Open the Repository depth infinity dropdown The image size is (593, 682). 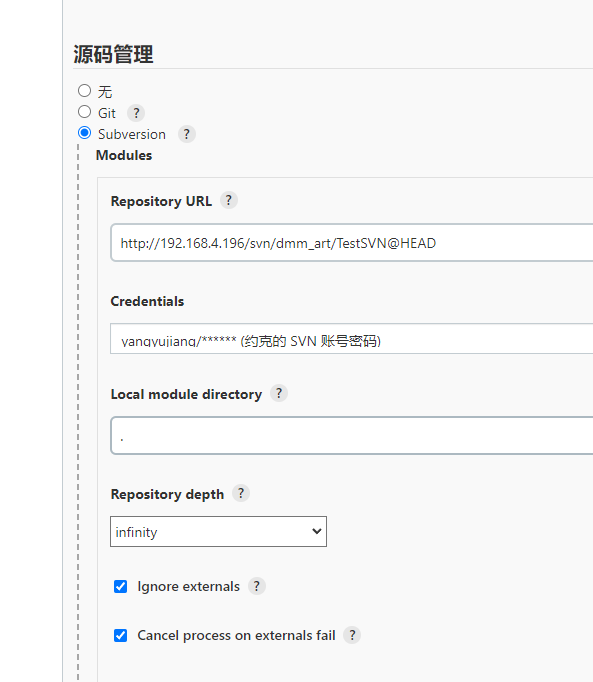tap(218, 532)
